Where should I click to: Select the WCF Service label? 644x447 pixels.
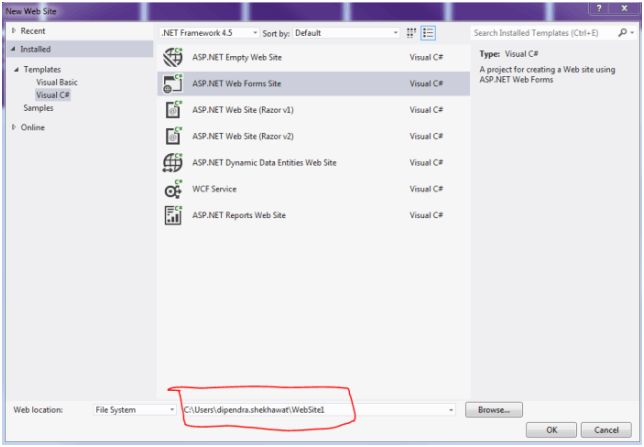214,189
